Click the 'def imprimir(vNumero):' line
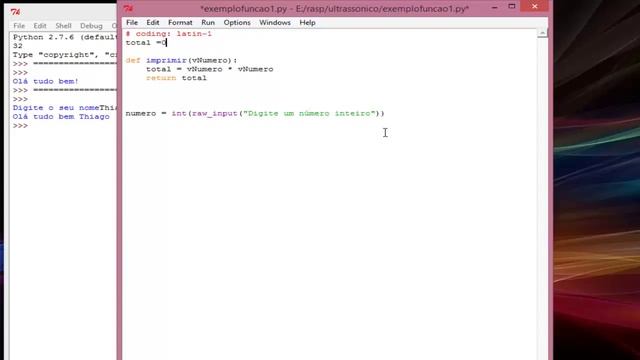The image size is (640, 360). [x=181, y=60]
